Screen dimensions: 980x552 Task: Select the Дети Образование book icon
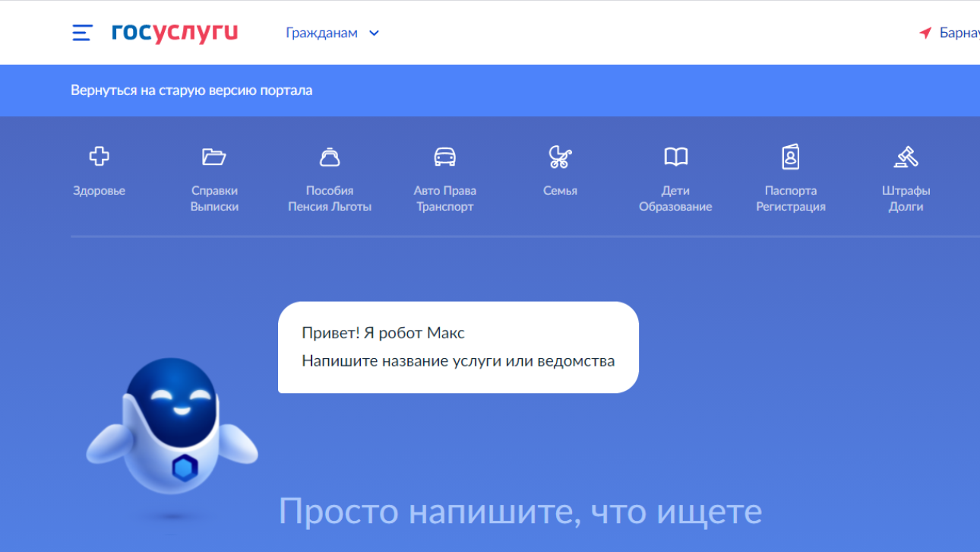pyautogui.click(x=675, y=157)
